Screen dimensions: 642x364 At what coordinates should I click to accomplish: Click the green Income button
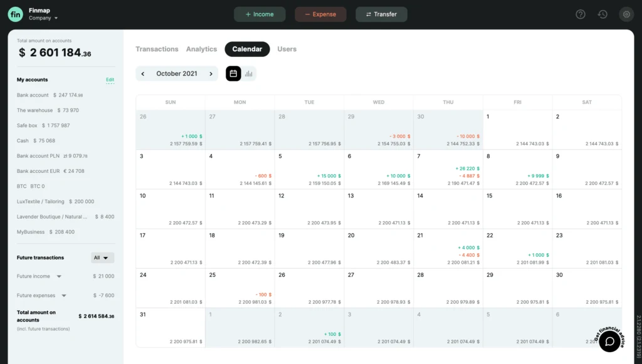tap(260, 14)
